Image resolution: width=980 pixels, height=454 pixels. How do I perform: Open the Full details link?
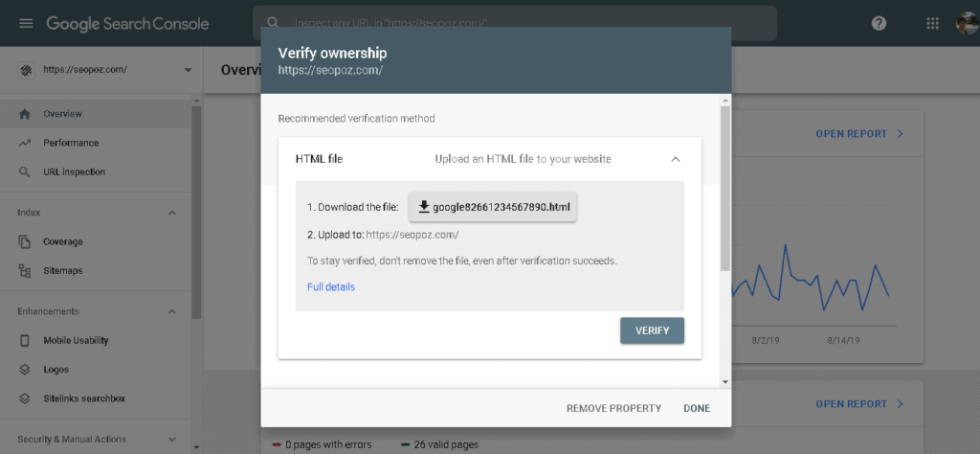point(331,287)
